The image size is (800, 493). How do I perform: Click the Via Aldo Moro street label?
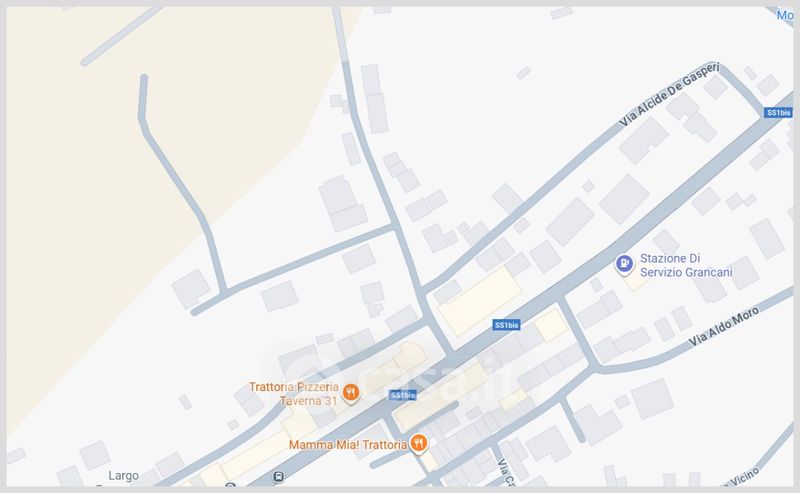point(723,327)
